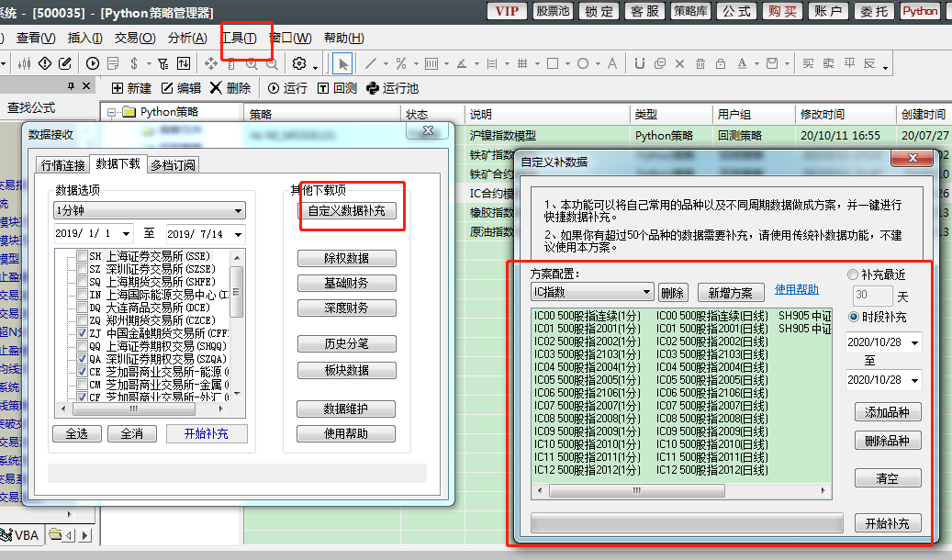Click the candlestick chart toolbar icon

(26, 63)
